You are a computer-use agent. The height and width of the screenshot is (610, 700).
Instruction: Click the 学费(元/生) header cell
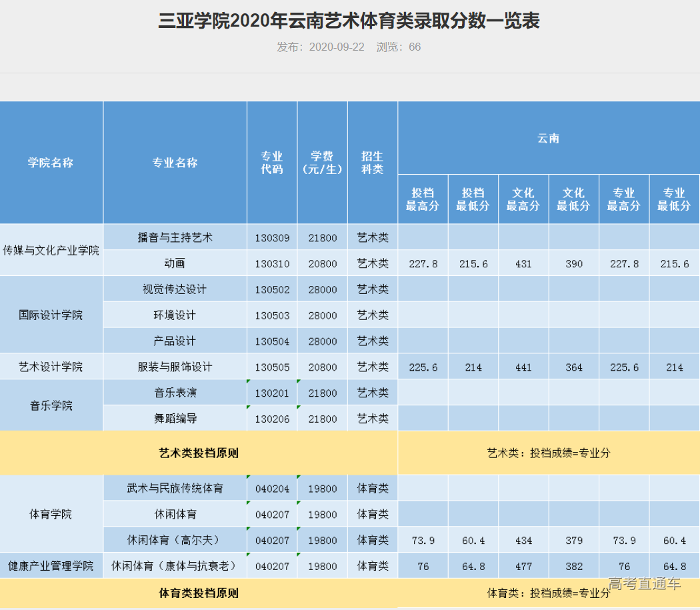322,161
